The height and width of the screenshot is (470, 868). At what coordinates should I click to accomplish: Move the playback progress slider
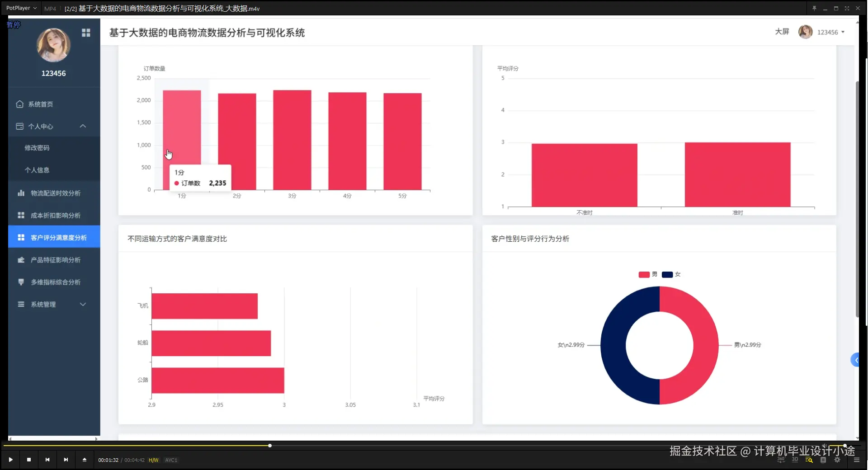(269, 446)
